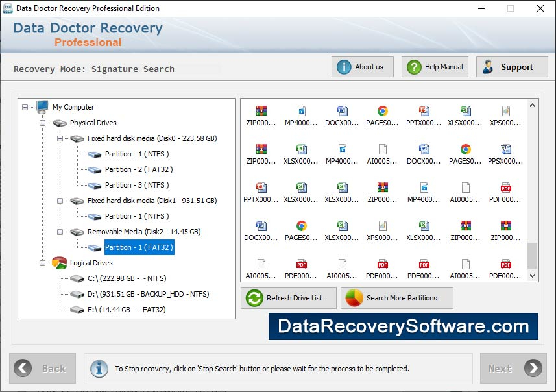Click the My Computer icon in tree

pos(43,107)
